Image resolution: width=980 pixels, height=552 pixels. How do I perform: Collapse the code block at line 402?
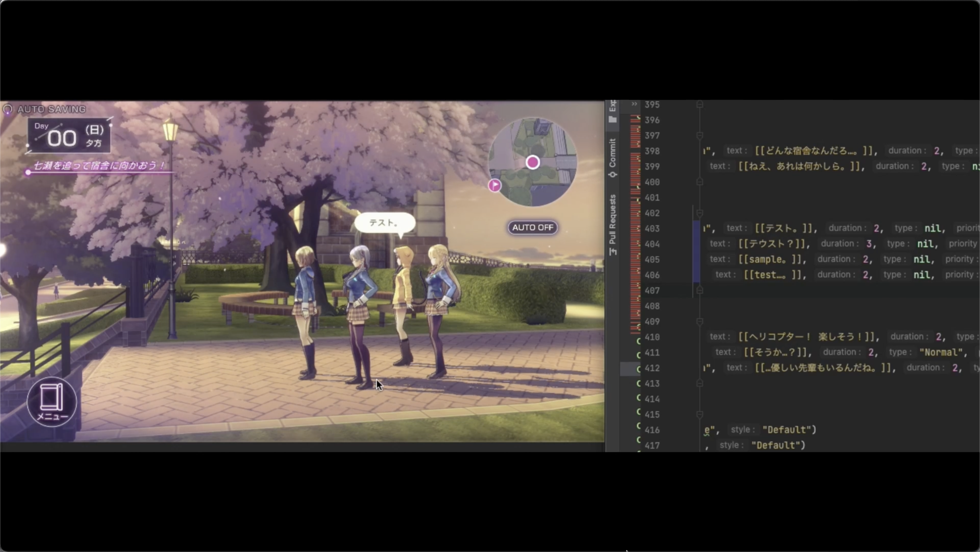click(700, 213)
